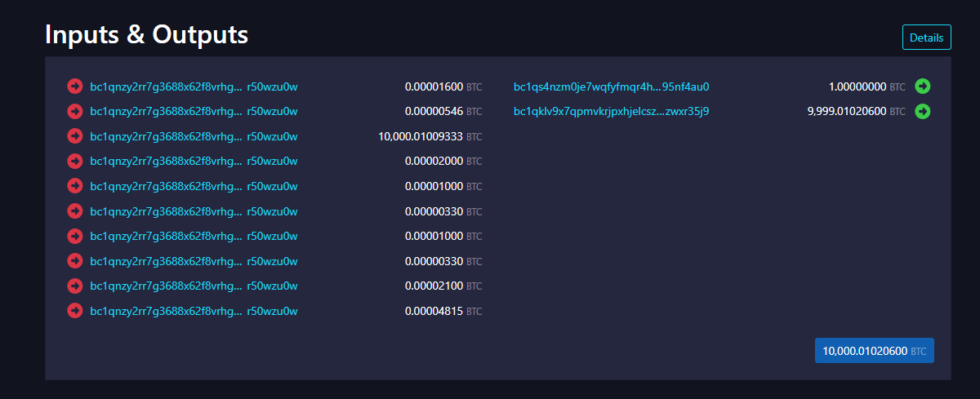Open input address on 0.00002100 BTC row
Image resolution: width=980 pixels, height=399 pixels.
tap(194, 286)
